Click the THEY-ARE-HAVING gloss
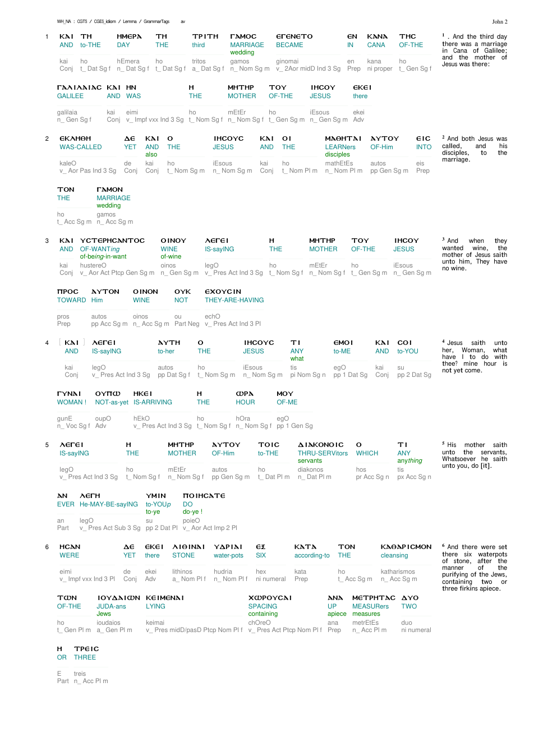The image size is (534, 756). (234, 300)
